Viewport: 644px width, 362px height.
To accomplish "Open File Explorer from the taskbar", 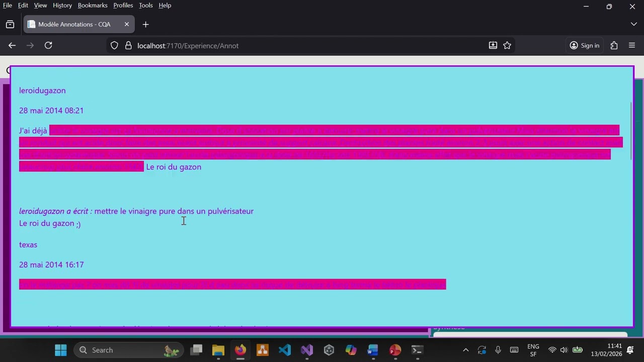I will click(218, 350).
